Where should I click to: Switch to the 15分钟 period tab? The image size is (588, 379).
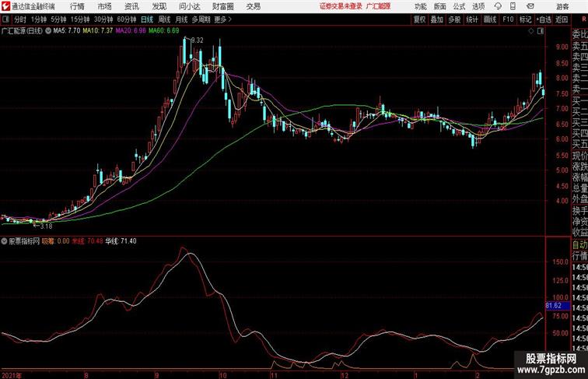pos(80,19)
